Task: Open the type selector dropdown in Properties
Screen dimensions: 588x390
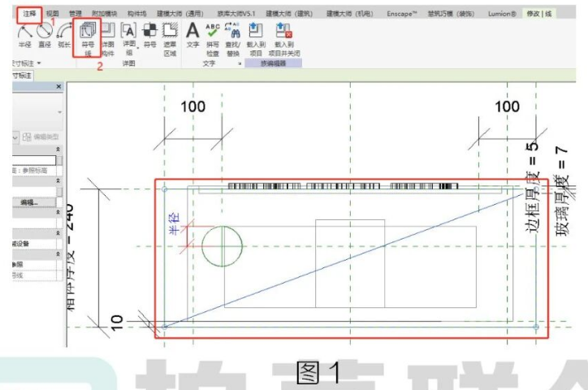Action: pos(59,112)
